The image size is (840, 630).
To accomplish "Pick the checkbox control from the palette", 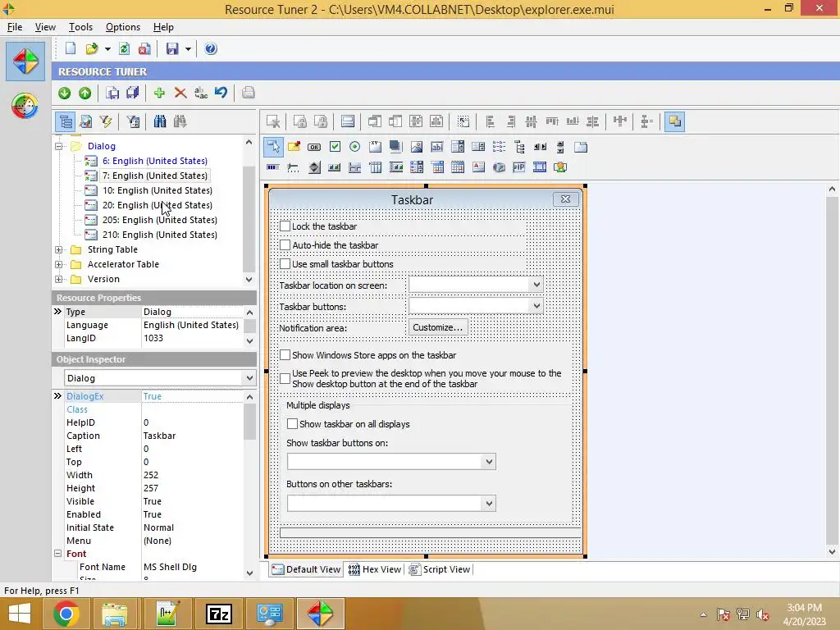I will (335, 147).
